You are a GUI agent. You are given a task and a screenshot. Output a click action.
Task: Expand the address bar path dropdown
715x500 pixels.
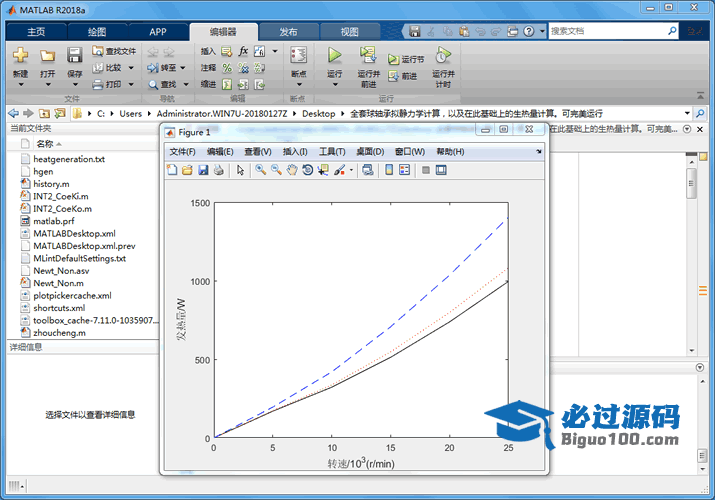point(687,113)
